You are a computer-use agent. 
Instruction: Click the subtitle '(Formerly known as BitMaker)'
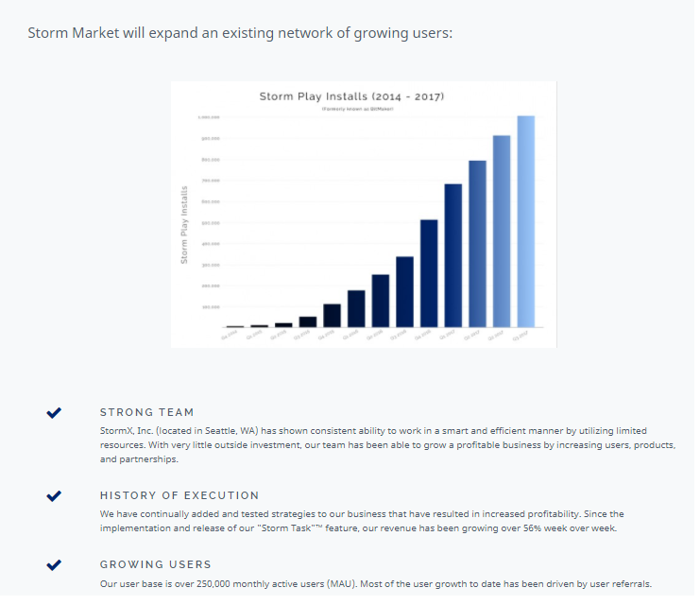(358, 109)
